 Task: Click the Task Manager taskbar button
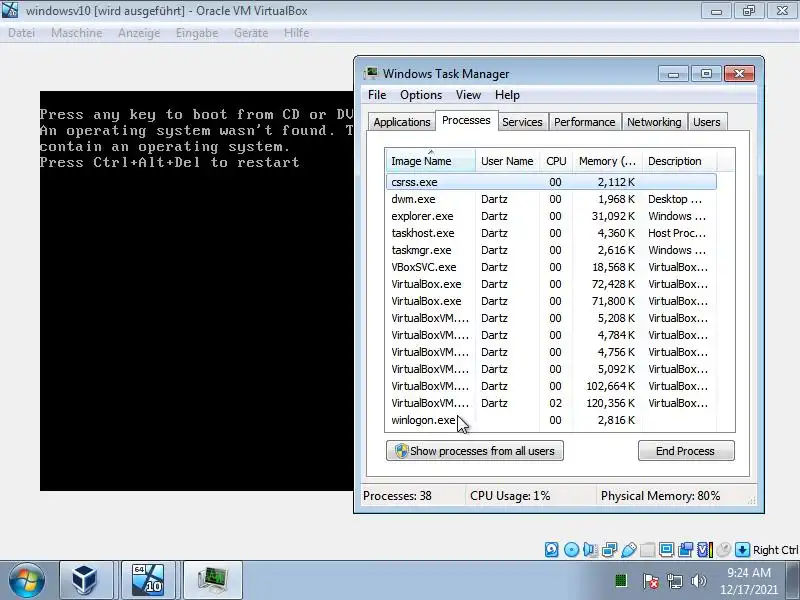212,580
